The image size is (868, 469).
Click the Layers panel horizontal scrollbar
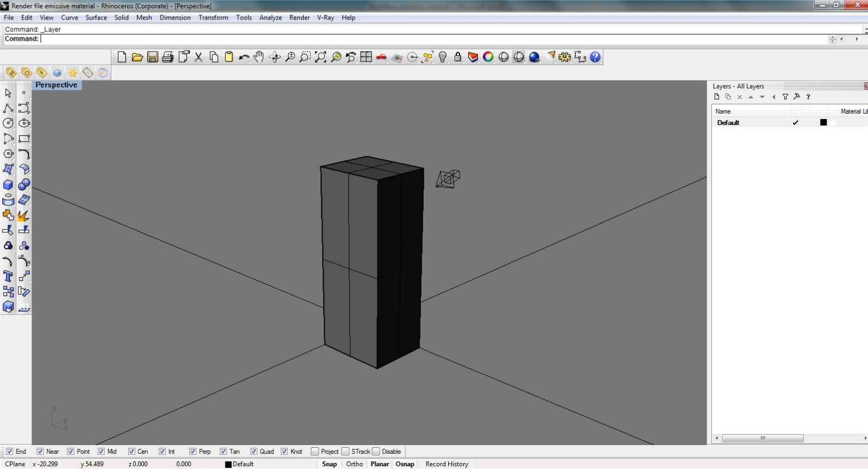click(x=763, y=438)
